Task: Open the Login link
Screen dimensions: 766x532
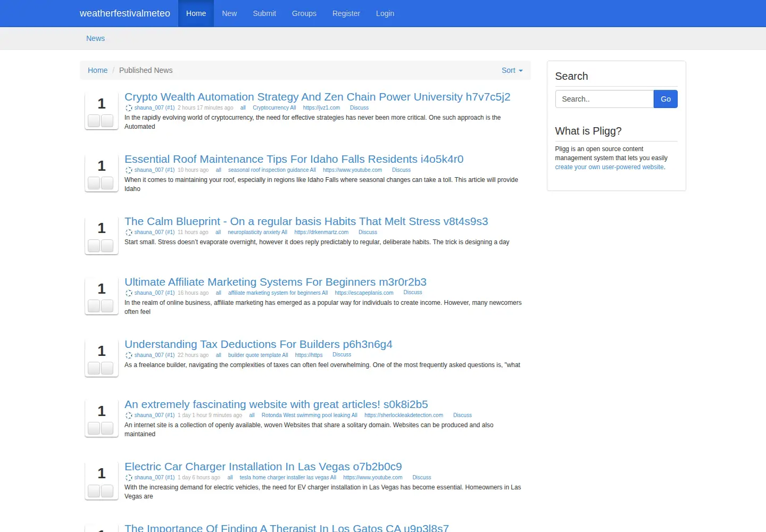Action: pyautogui.click(x=385, y=13)
